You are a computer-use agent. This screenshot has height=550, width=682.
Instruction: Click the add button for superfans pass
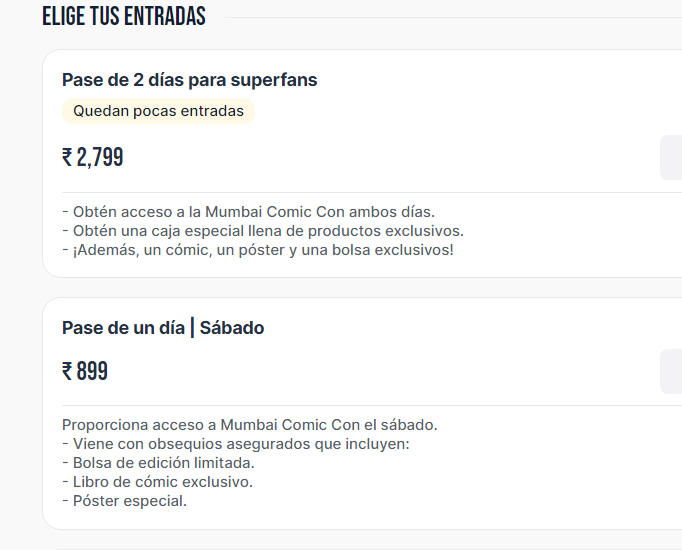coord(671,157)
